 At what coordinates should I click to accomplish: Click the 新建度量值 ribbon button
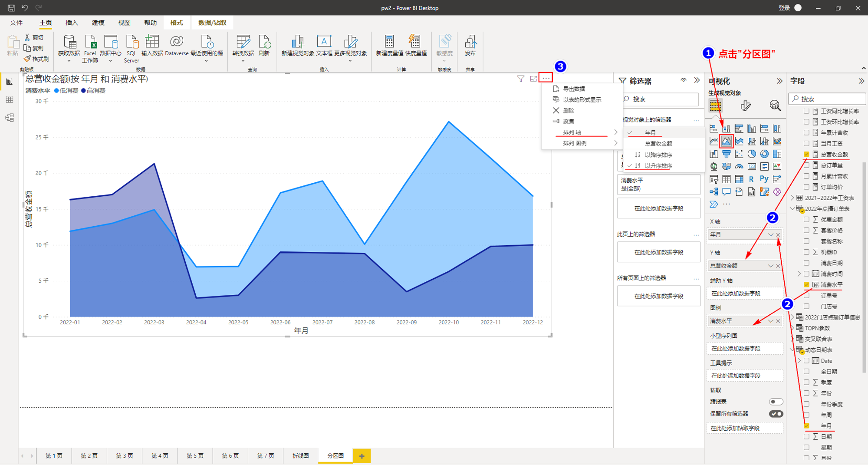389,46
